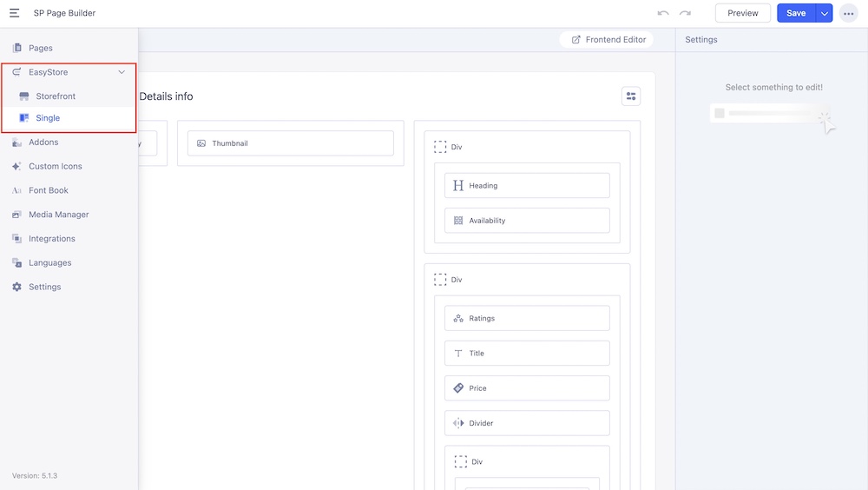868x490 pixels.
Task: Select the Price addon block
Action: click(x=527, y=388)
